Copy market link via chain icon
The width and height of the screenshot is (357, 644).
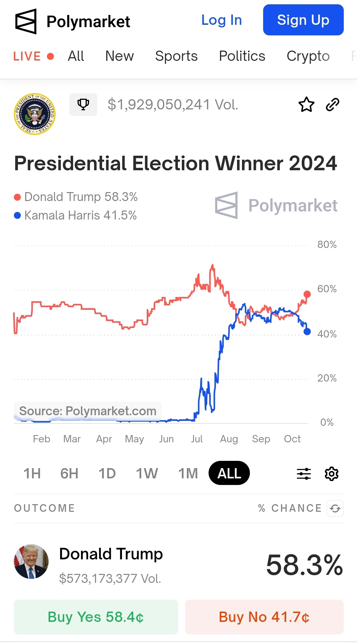[x=333, y=105]
